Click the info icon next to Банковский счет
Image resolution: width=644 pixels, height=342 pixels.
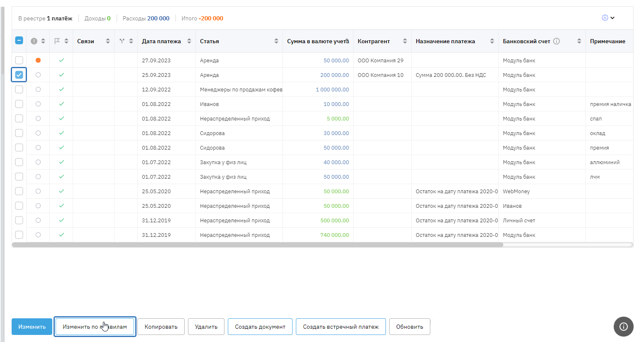556,41
